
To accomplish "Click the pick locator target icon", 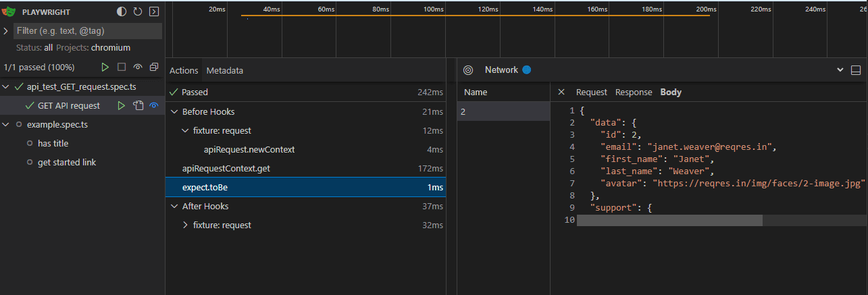I will tap(468, 70).
